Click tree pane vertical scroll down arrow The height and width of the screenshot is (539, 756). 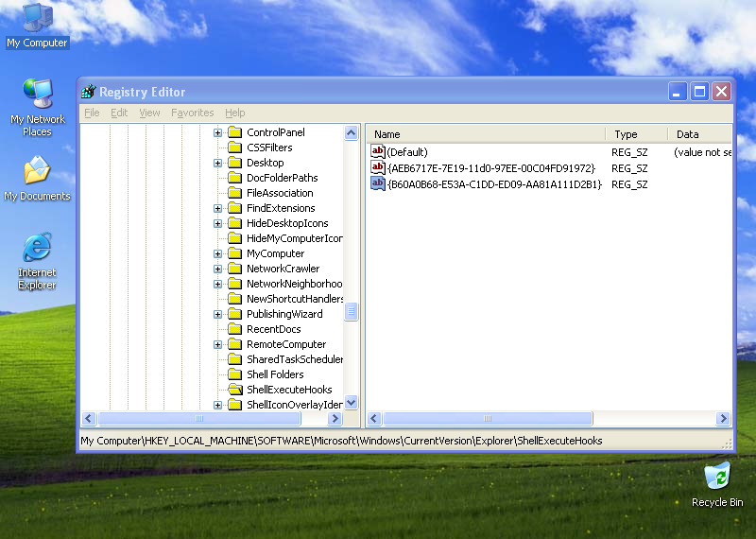click(x=351, y=403)
